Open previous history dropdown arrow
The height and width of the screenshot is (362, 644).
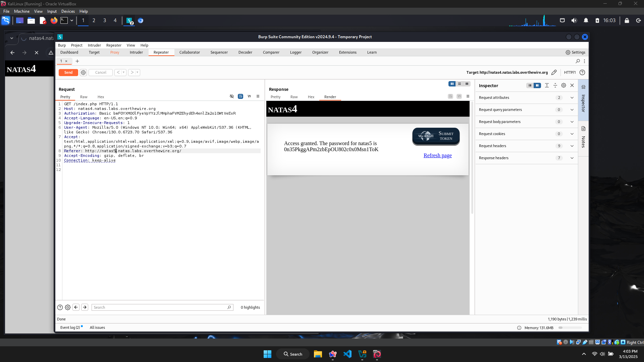click(124, 72)
